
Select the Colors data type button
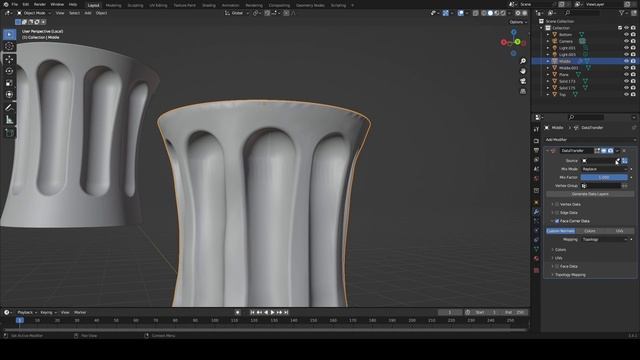point(590,231)
